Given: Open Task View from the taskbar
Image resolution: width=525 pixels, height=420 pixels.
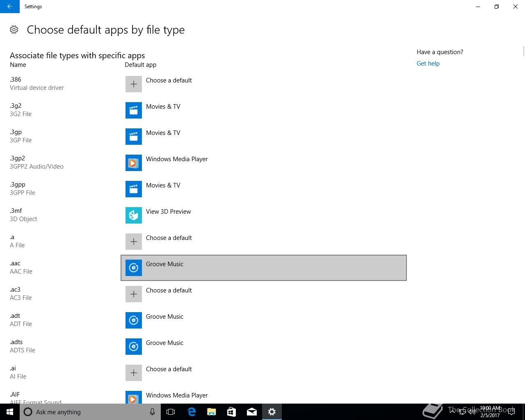Looking at the screenshot, I should point(171,412).
